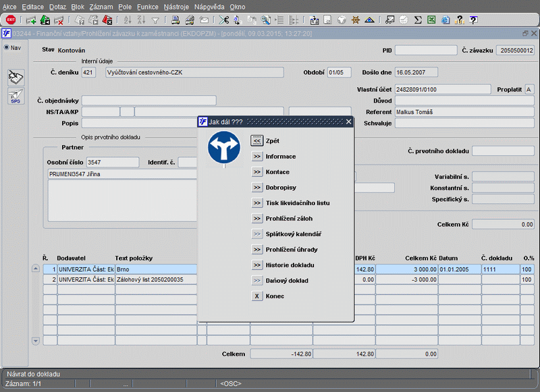Click the Sigma sum toolbar icon
This screenshot has height=392, width=540.
coord(418,20)
